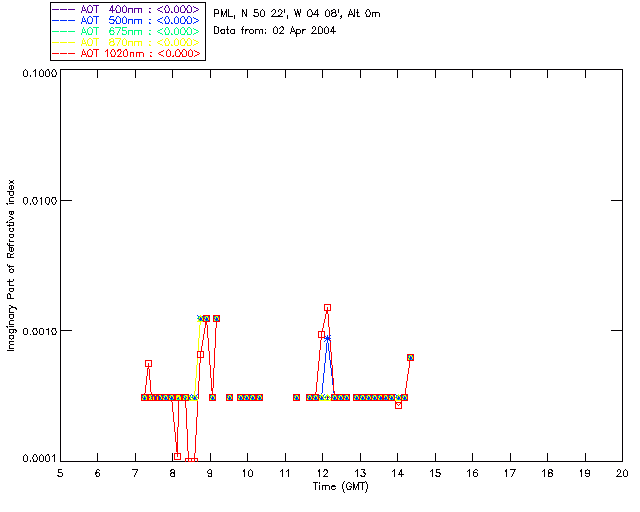Screen dimensions: 640x512
Task: Click the x-axis tick label 20
Action: click(x=622, y=473)
